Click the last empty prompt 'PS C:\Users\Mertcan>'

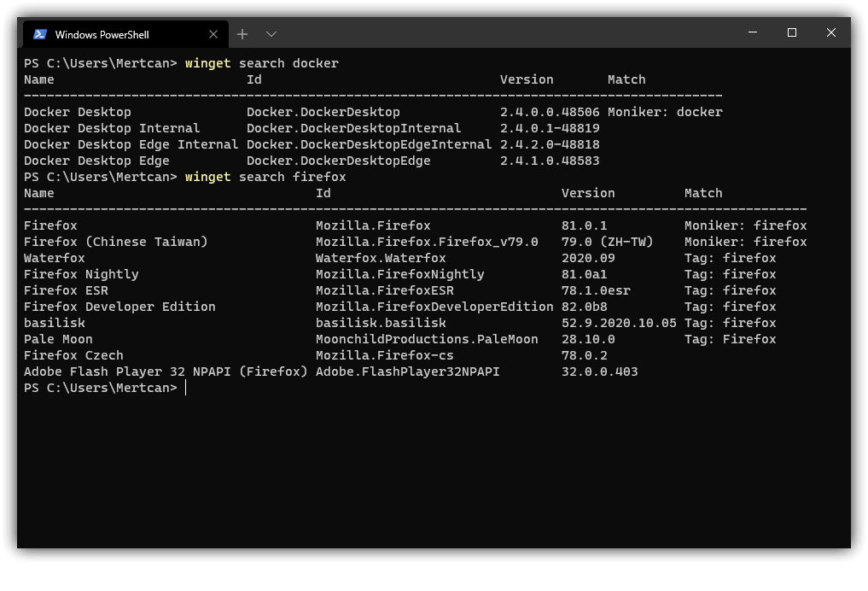pyautogui.click(x=100, y=388)
